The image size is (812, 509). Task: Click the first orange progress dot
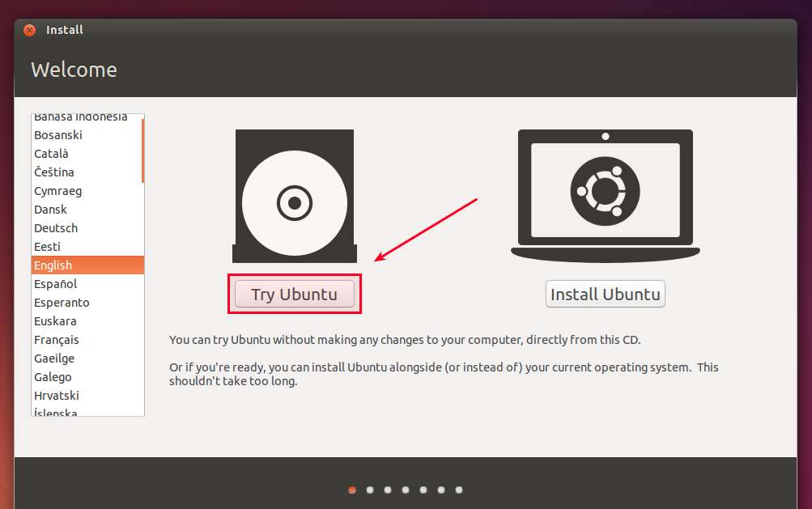(352, 490)
